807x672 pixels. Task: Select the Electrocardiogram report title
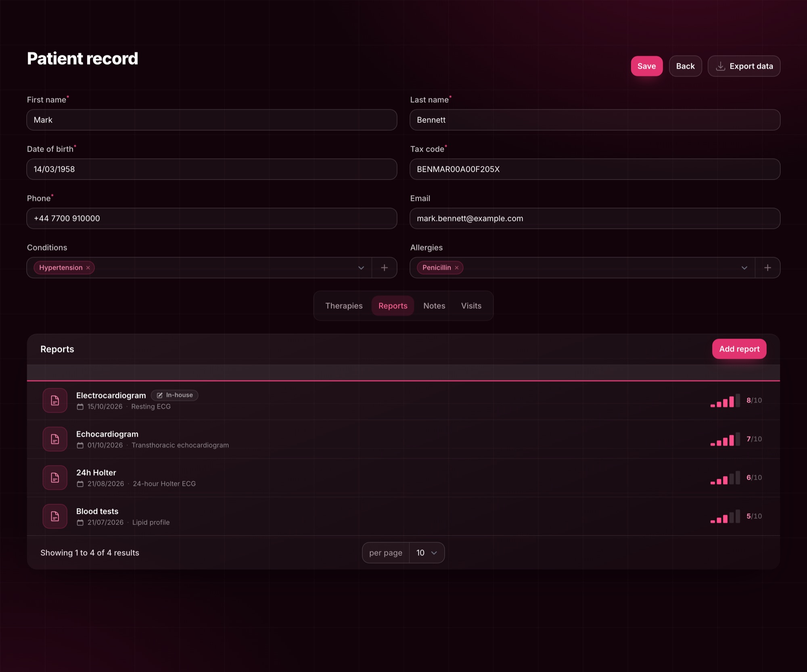click(111, 395)
